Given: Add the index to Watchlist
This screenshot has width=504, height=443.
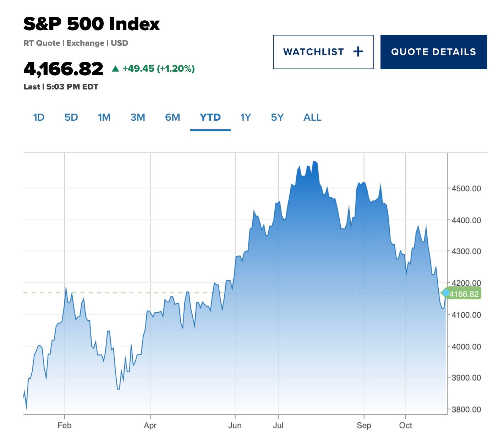Looking at the screenshot, I should click(x=323, y=52).
